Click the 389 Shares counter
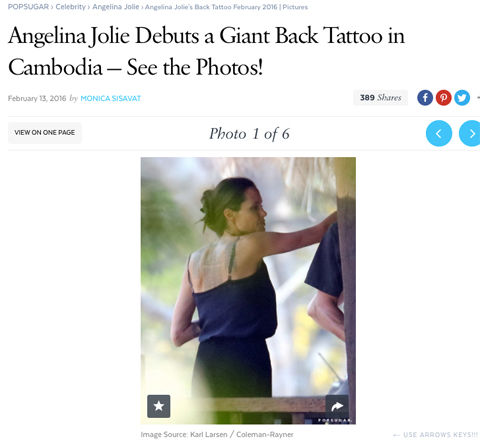Screen dimensions: 480x441 380,98
